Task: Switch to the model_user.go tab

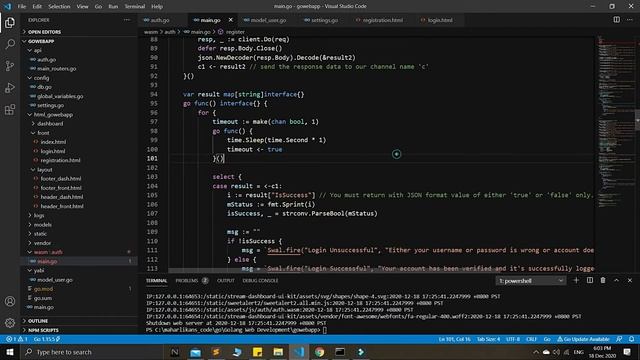Action: pos(268,20)
